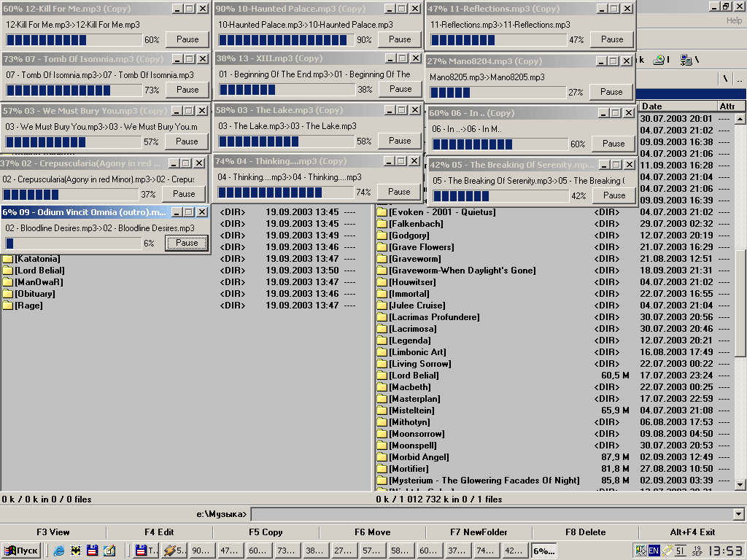Open the Help menu

(x=734, y=20)
